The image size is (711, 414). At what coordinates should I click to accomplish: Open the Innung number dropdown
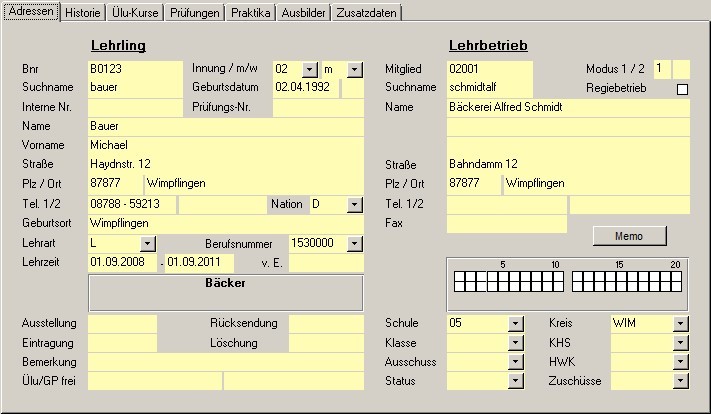tap(309, 69)
